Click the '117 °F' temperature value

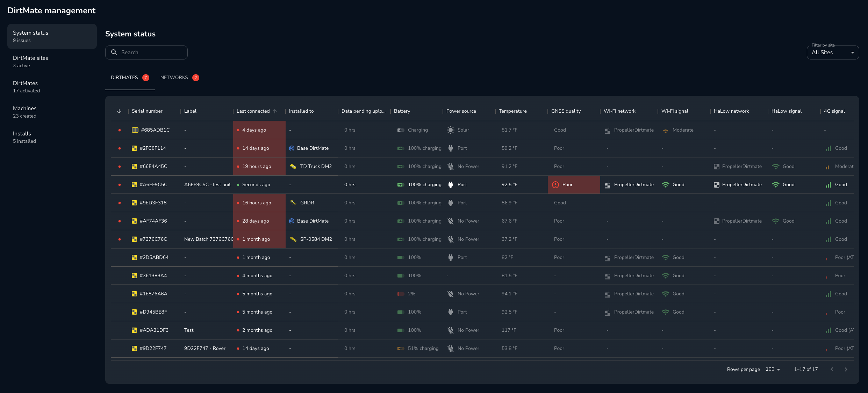pyautogui.click(x=509, y=330)
